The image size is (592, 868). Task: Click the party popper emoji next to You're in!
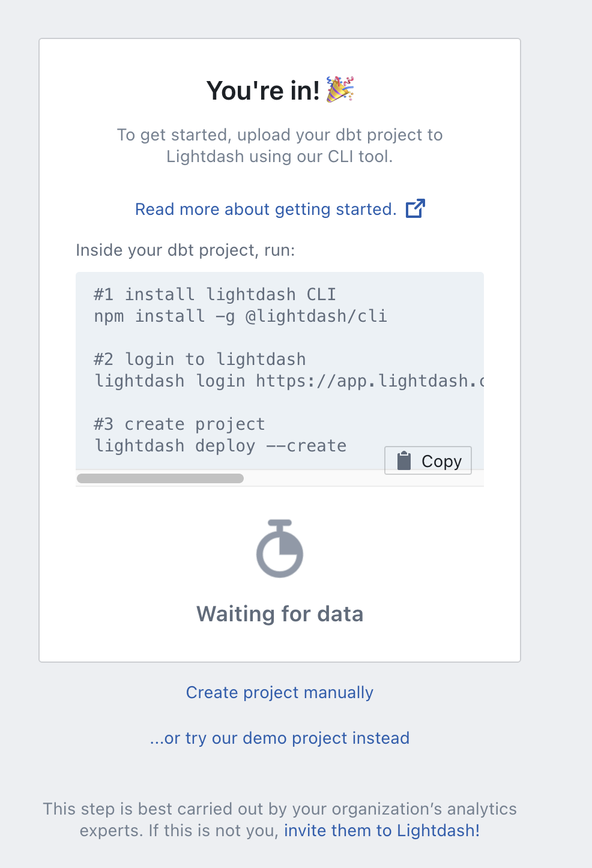click(339, 90)
